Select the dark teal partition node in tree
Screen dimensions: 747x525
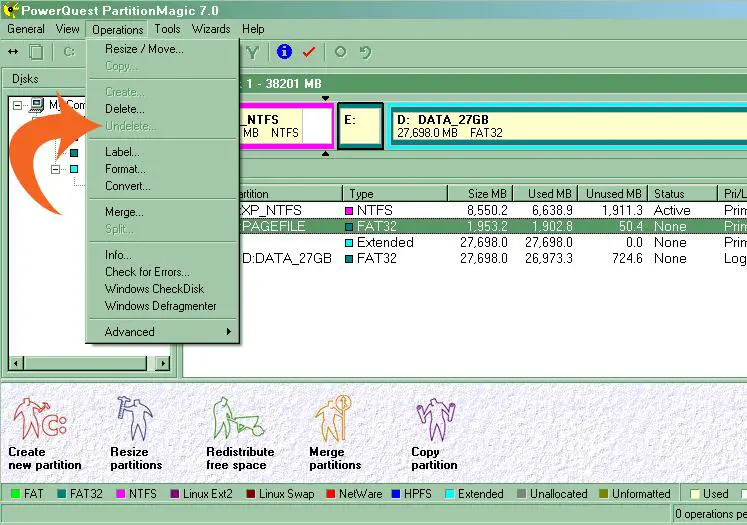coord(74,153)
